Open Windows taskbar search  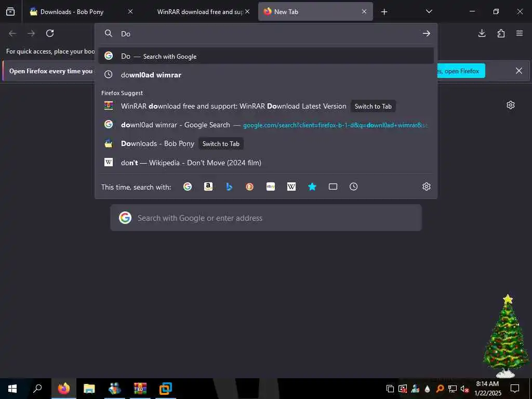pos(37,389)
